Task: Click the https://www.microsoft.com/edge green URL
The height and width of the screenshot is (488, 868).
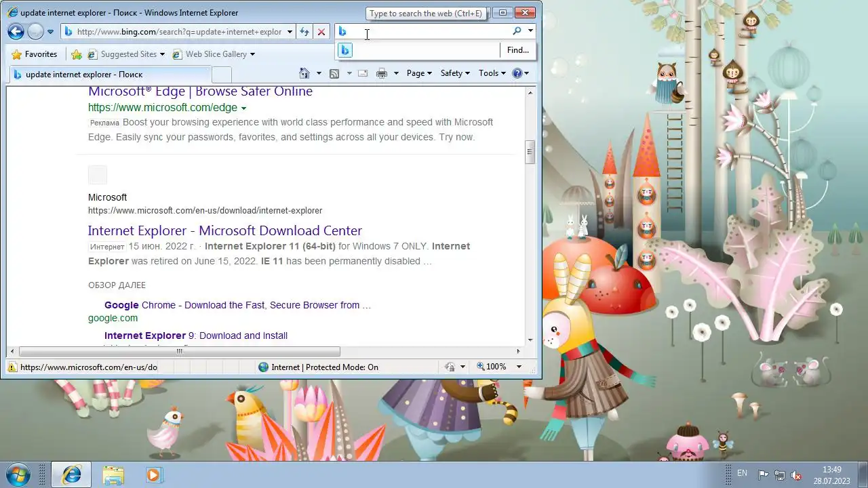Action: point(163,108)
